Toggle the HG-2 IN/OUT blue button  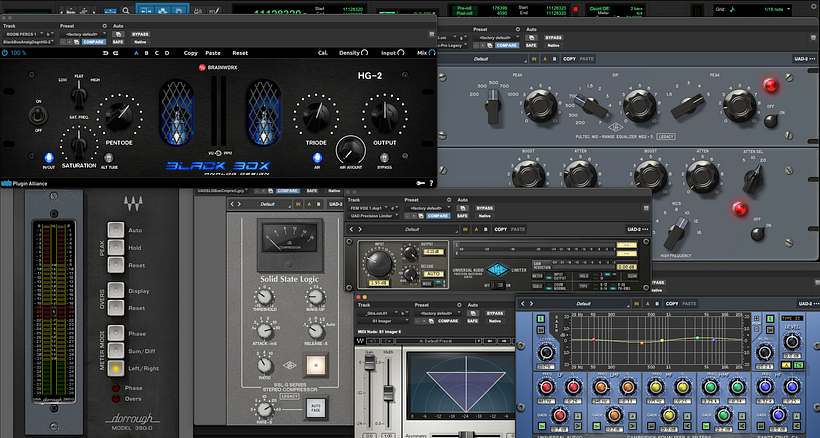pyautogui.click(x=49, y=158)
